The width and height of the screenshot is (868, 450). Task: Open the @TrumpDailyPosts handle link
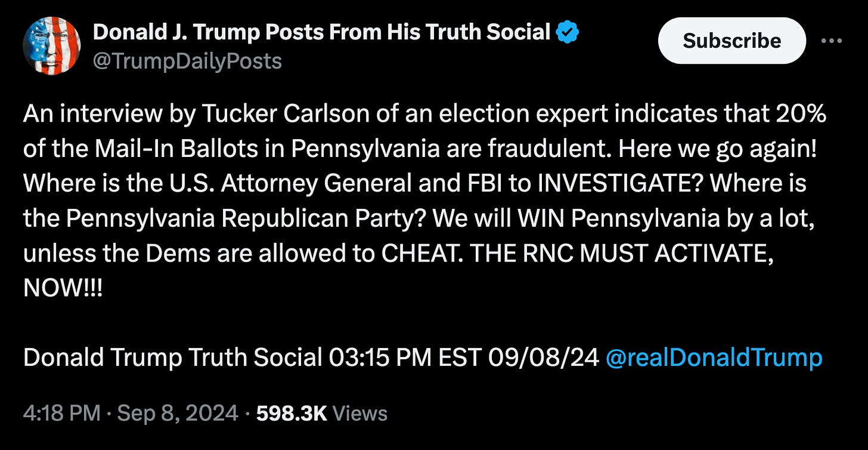click(x=187, y=60)
